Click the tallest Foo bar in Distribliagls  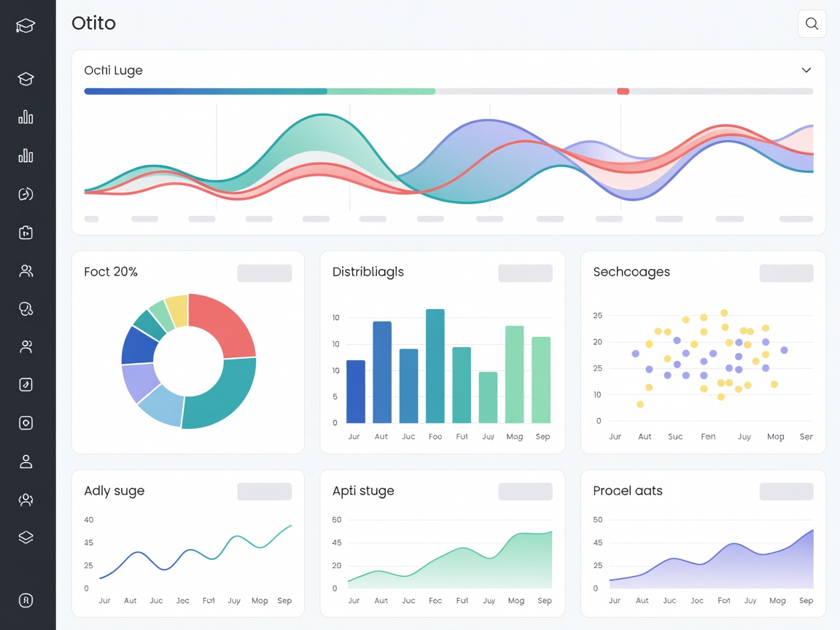[x=435, y=366]
